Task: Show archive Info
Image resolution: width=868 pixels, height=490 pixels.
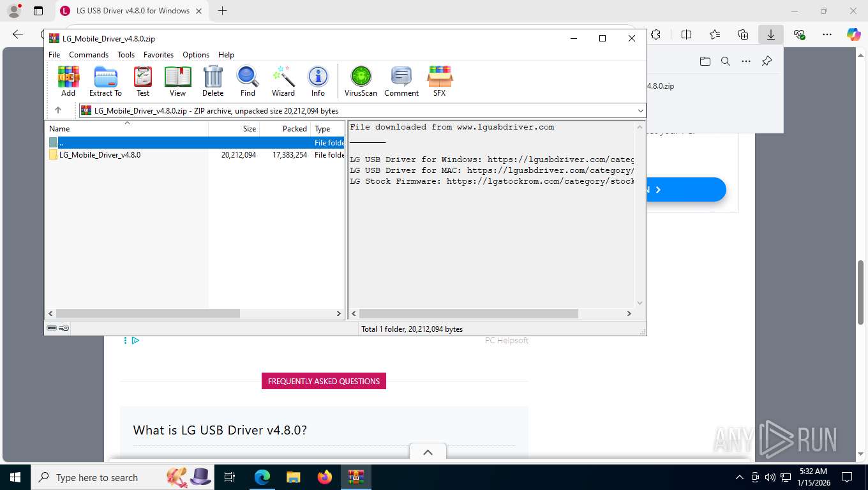Action: 318,81
